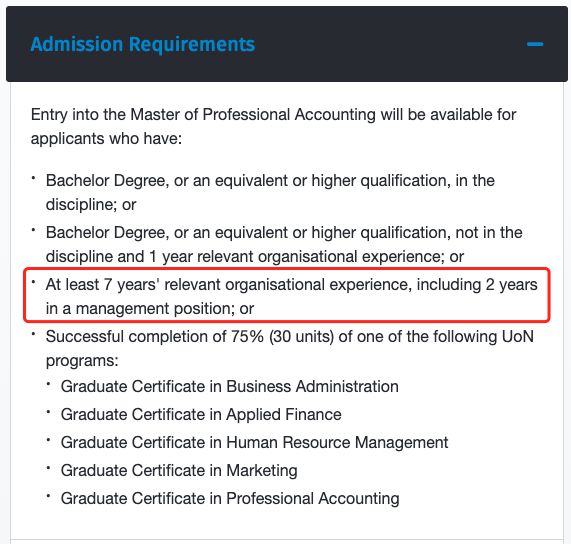Viewport: 571px width, 544px height.
Task: Select Graduate Certificate in Applied Finance item
Action: point(201,415)
